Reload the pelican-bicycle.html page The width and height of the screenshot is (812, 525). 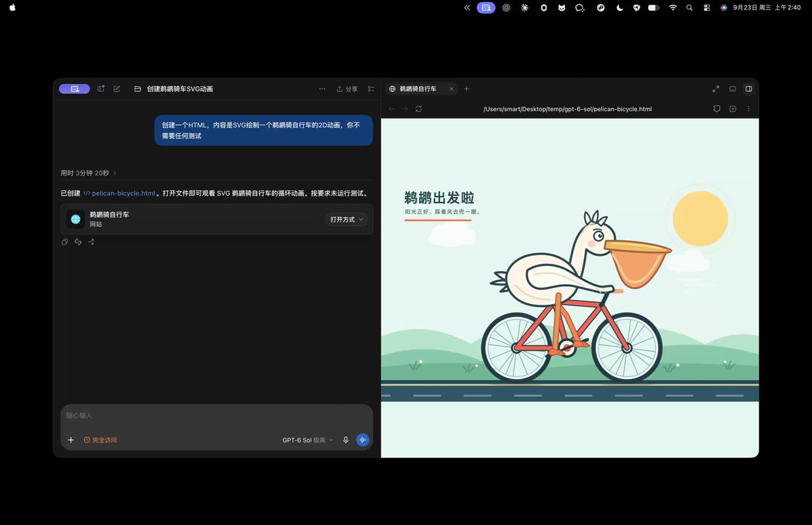(x=419, y=109)
